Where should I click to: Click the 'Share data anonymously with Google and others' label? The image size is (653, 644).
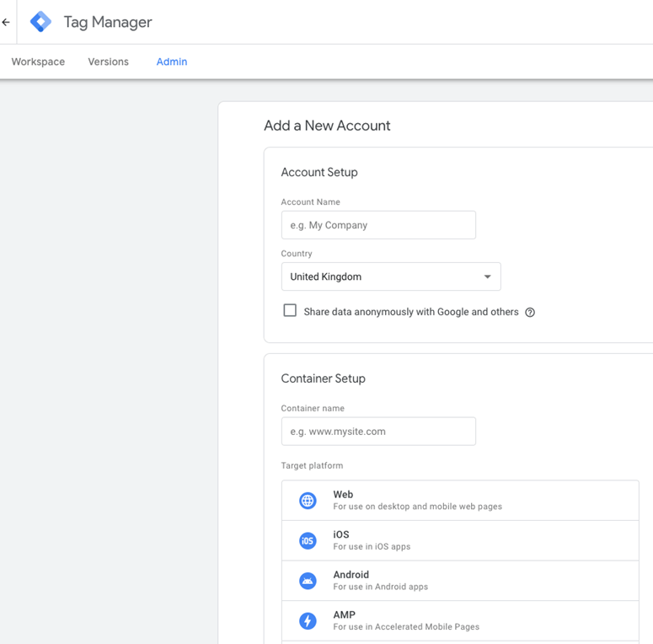click(411, 312)
